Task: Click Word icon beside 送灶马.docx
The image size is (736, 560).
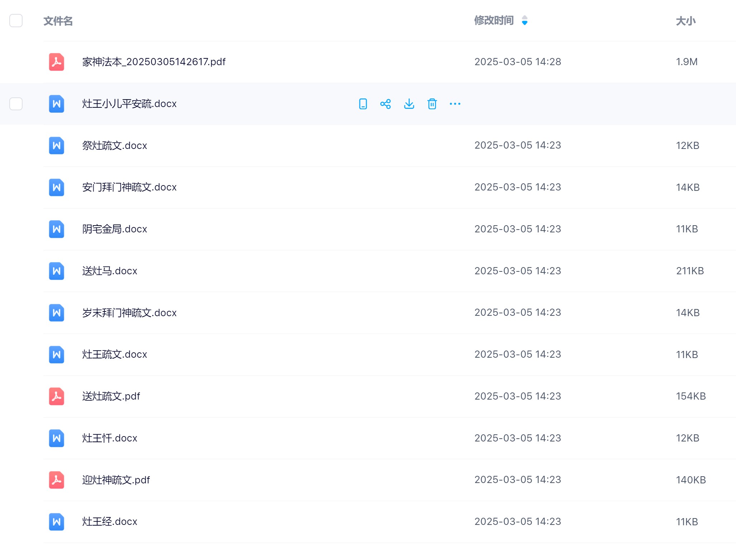Action: pyautogui.click(x=57, y=271)
